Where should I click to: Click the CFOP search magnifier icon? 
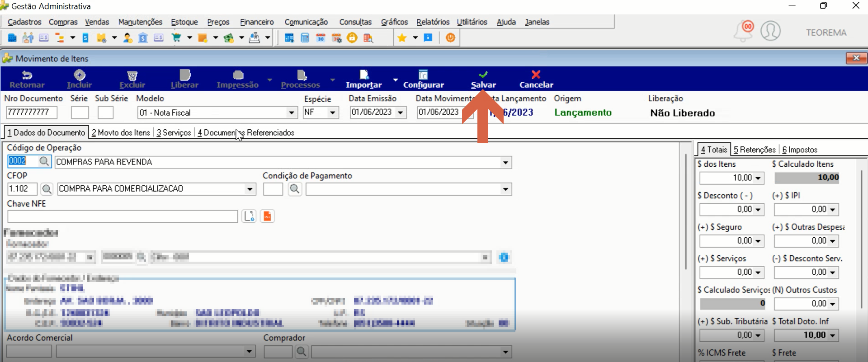47,189
